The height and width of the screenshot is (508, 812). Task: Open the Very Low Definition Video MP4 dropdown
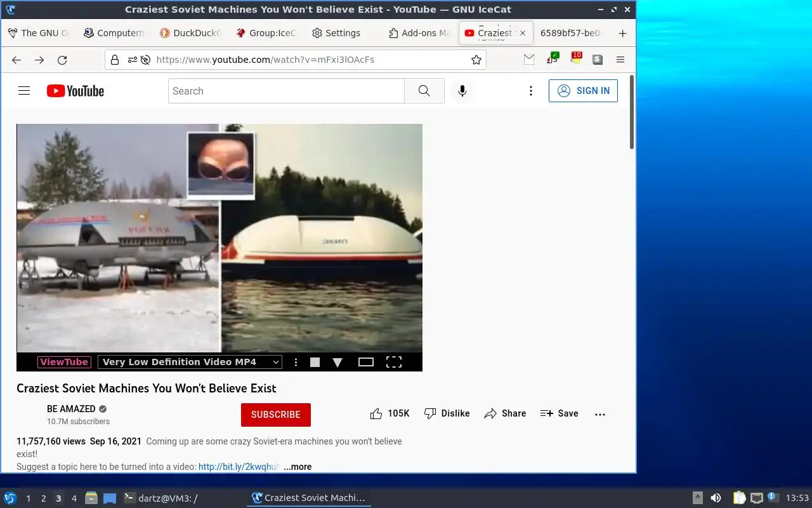point(190,362)
